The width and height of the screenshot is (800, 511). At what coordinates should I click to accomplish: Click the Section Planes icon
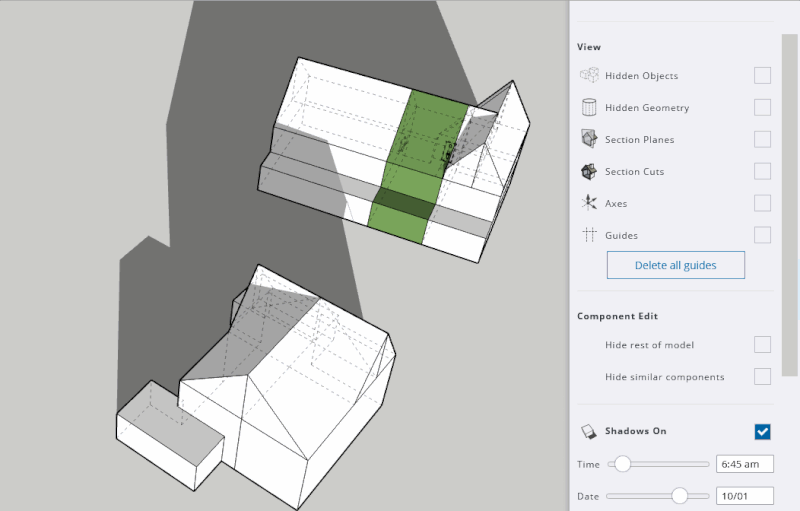point(589,139)
